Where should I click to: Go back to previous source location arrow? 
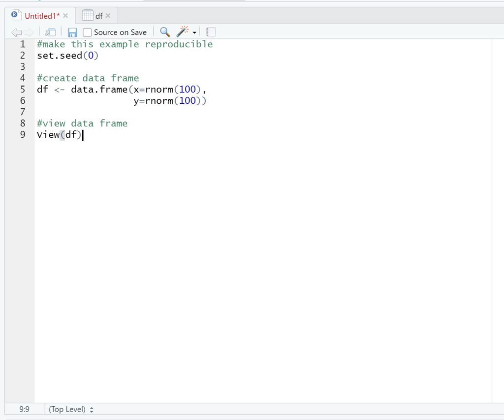coord(16,32)
